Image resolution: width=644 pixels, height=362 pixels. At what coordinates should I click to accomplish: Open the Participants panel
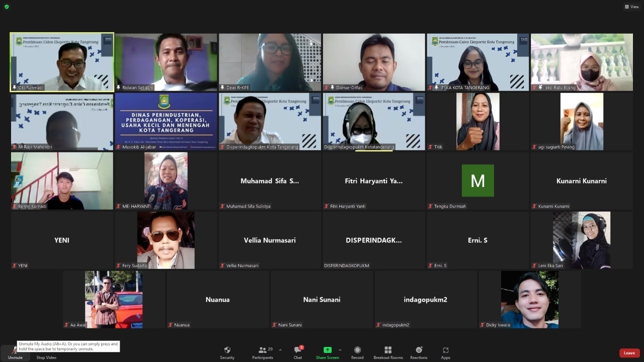[x=262, y=350]
